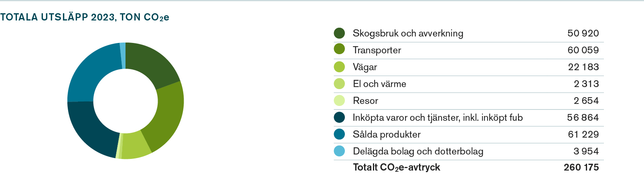Image resolution: width=644 pixels, height=187 pixels.
Task: Click the total value 260 175
Action: [x=581, y=167]
